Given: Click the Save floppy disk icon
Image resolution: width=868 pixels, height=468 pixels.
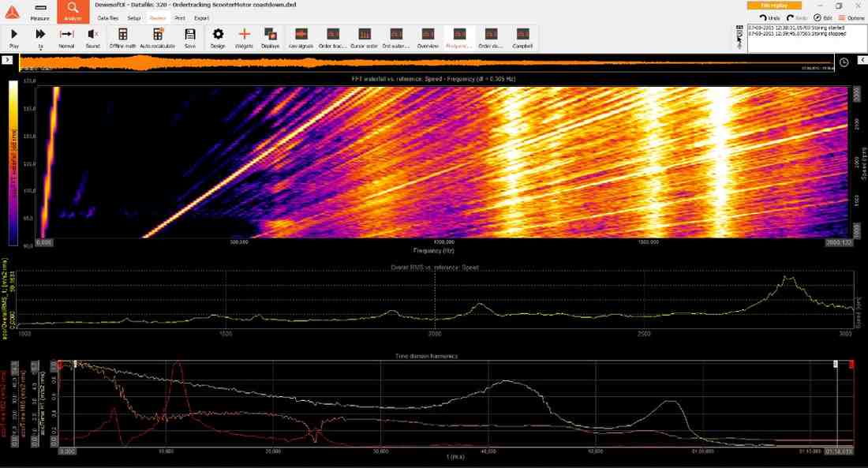Looking at the screenshot, I should coord(190,37).
